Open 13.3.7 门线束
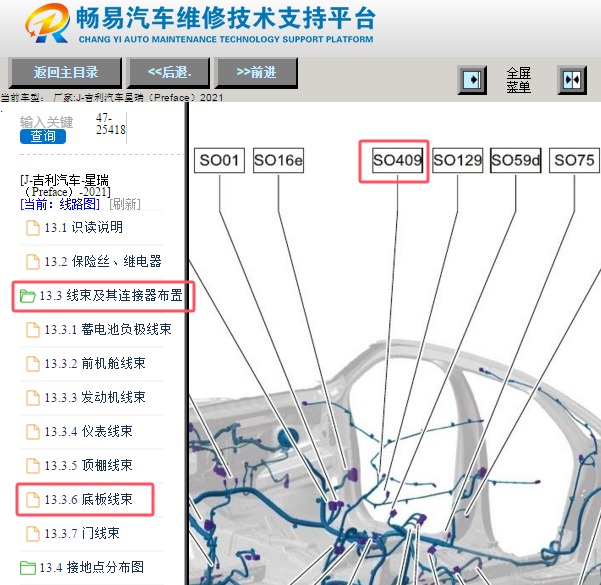The image size is (601, 585). pyautogui.click(x=82, y=533)
